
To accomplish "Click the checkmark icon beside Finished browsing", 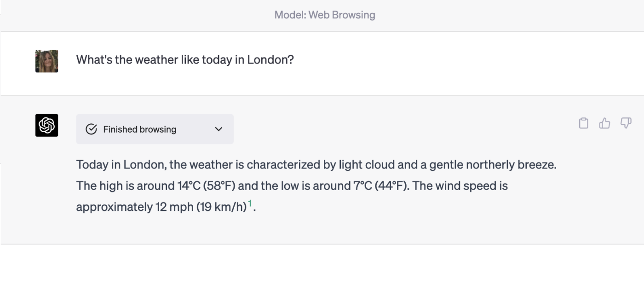I will click(x=92, y=129).
